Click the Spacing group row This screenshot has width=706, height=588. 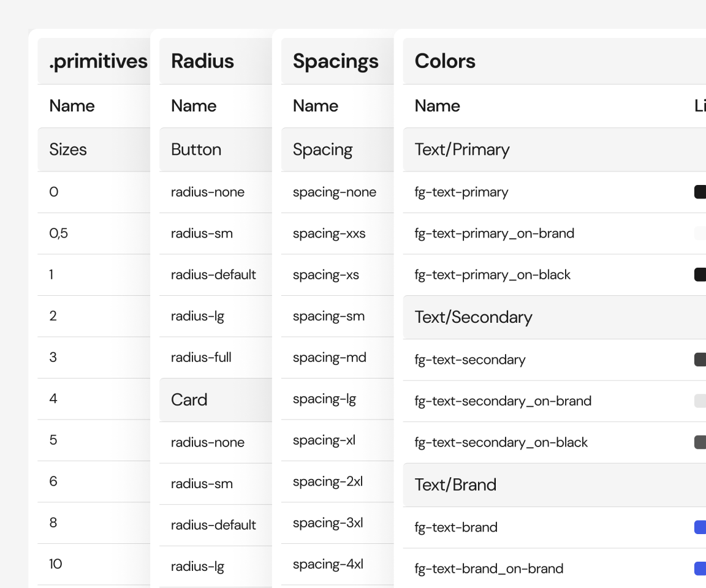(337, 149)
